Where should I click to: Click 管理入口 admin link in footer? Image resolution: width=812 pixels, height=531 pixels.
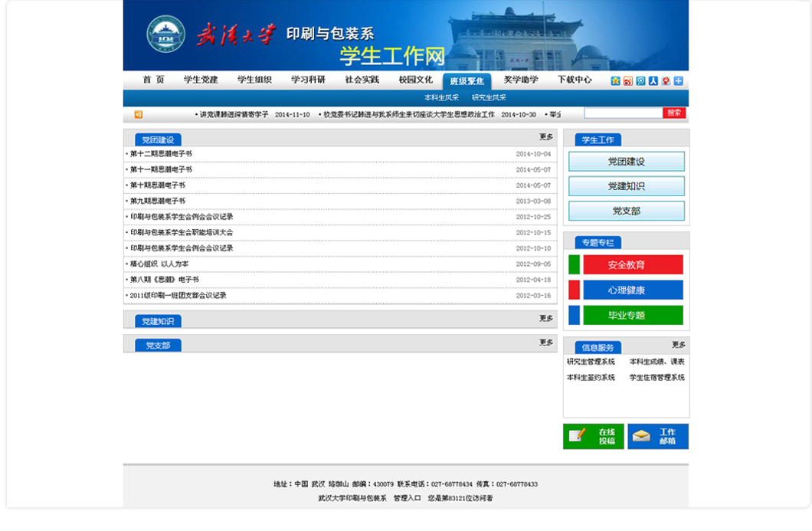click(407, 498)
